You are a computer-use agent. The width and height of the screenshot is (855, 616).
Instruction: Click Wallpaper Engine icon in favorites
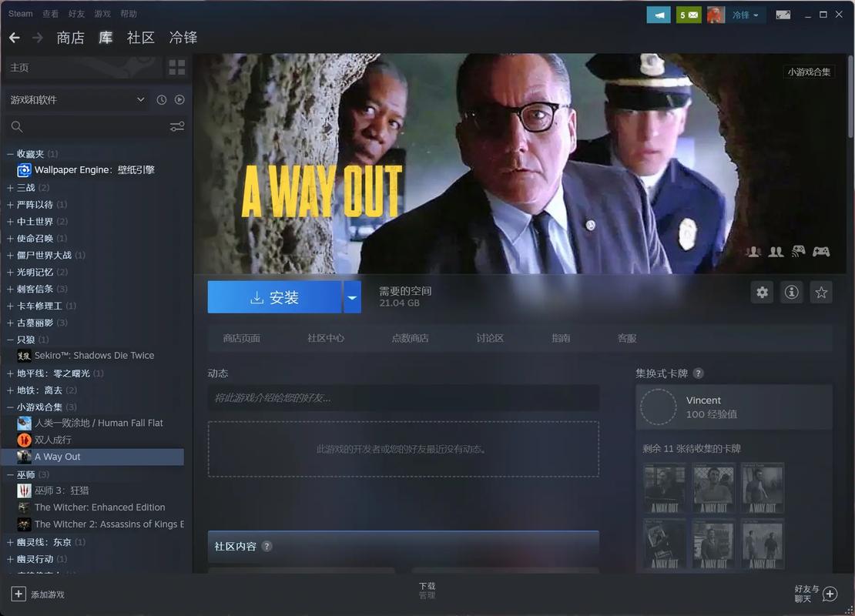[24, 171]
